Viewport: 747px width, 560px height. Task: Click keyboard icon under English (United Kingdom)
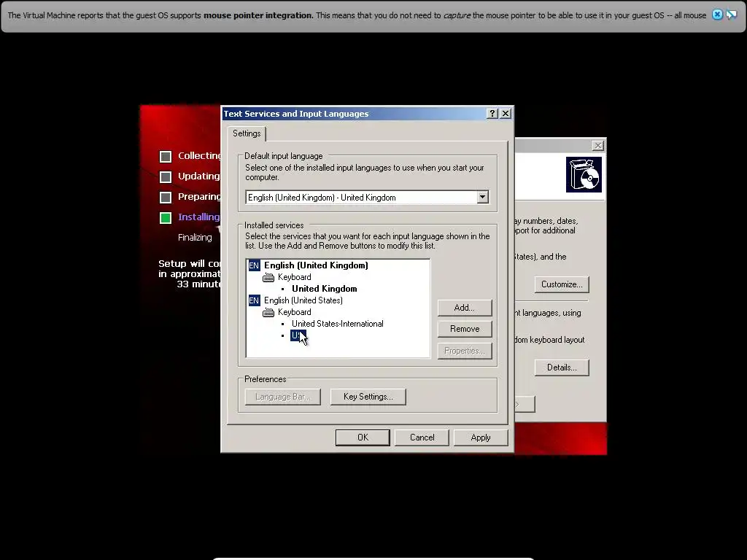click(268, 277)
